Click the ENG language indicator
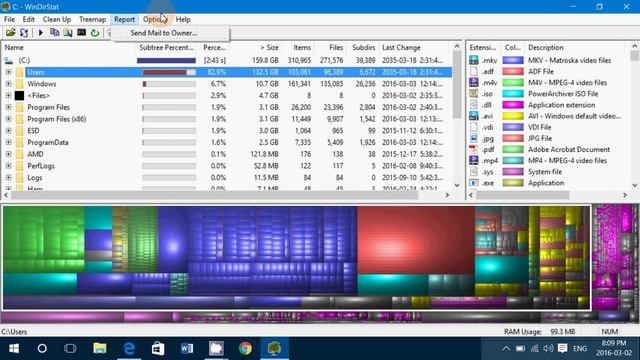Screen dimensions: 640x360 (x=580, y=349)
